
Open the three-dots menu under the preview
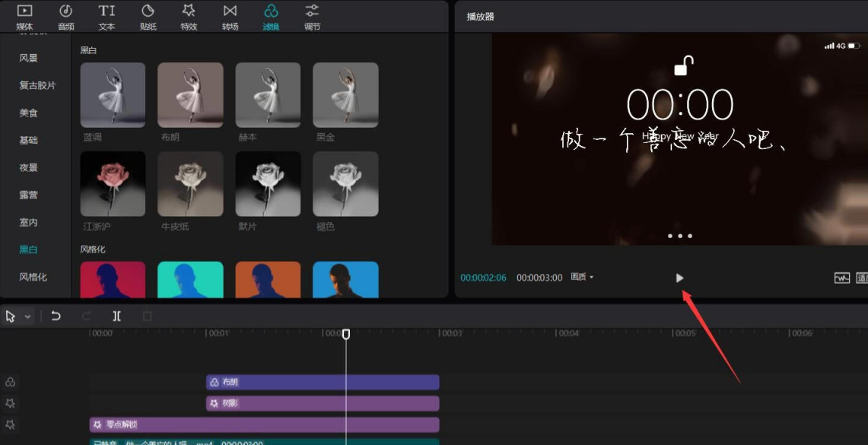[x=679, y=236]
